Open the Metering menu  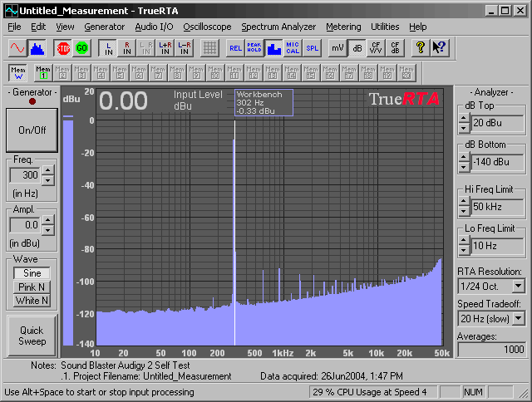(343, 27)
